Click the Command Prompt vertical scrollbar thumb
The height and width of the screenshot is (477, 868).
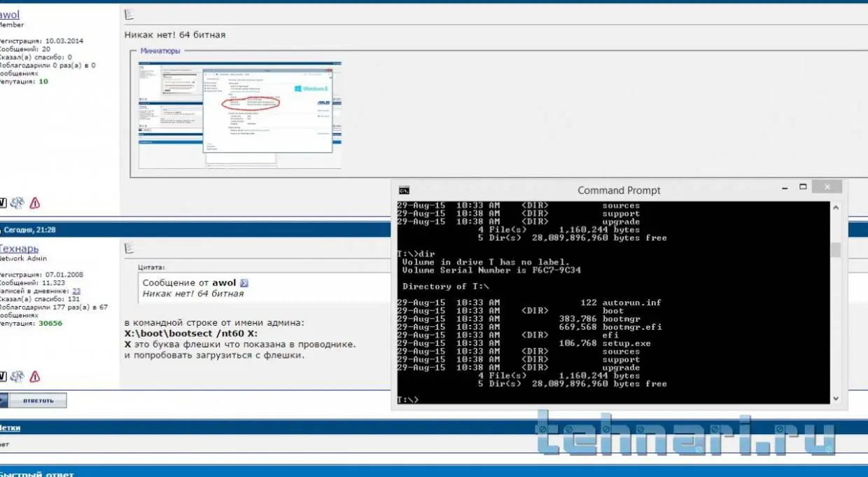coord(835,251)
